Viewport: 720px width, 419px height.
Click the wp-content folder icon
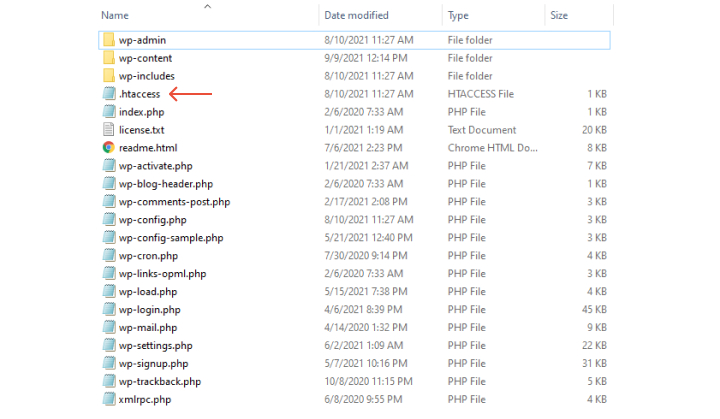(109, 58)
